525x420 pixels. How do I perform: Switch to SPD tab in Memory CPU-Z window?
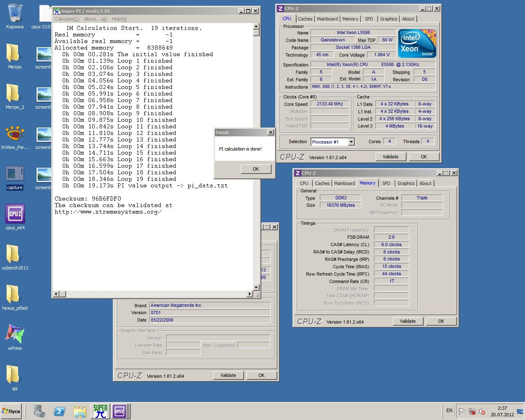click(x=386, y=183)
